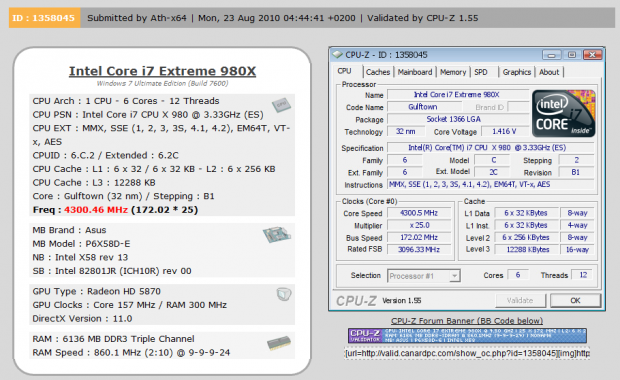This screenshot has height=380, width=620.
Task: Click the DirectX Version : 11.0 line
Action: 82,319
